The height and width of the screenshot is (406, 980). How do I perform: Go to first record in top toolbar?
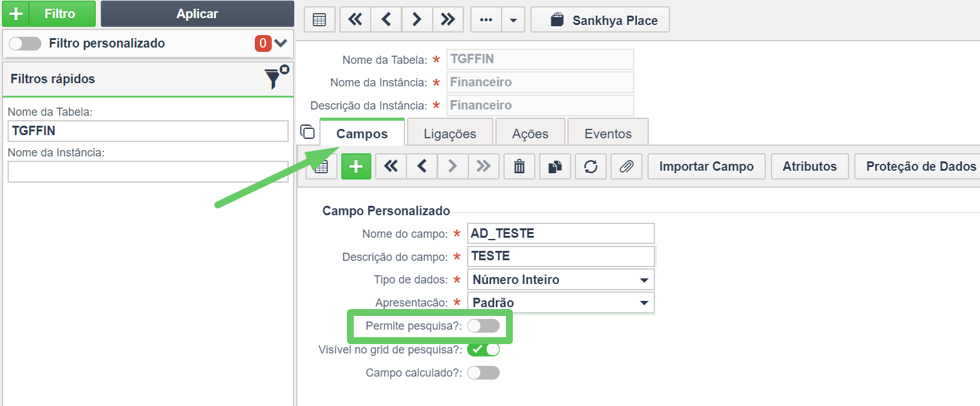pyautogui.click(x=355, y=20)
